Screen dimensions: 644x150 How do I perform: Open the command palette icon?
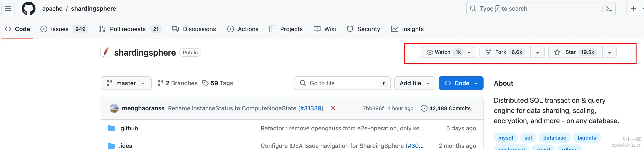pyautogui.click(x=609, y=9)
